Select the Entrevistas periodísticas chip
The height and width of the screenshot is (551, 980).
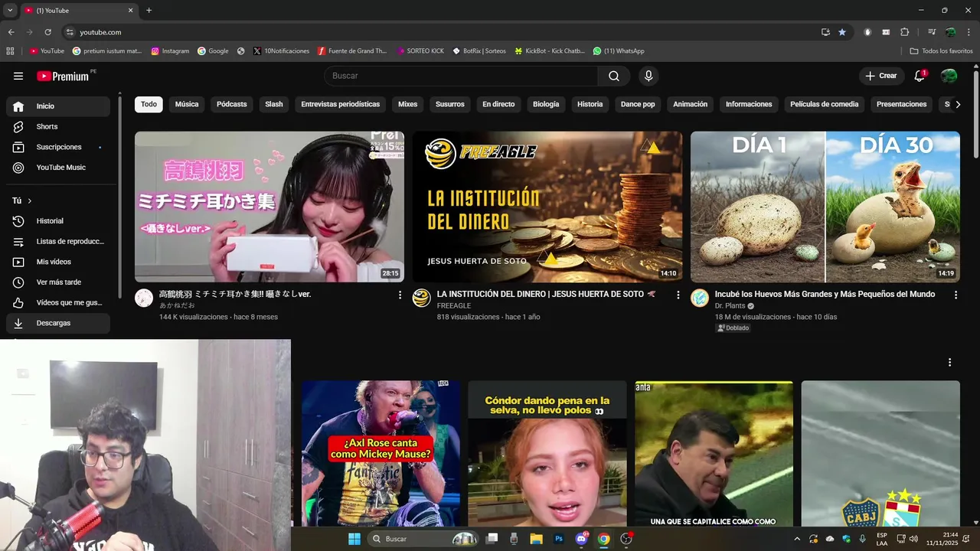pos(341,104)
